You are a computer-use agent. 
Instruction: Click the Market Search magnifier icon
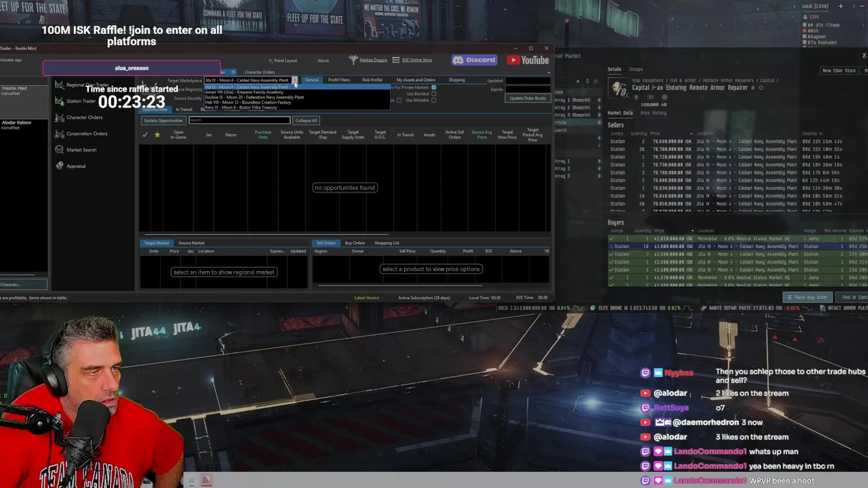point(60,150)
